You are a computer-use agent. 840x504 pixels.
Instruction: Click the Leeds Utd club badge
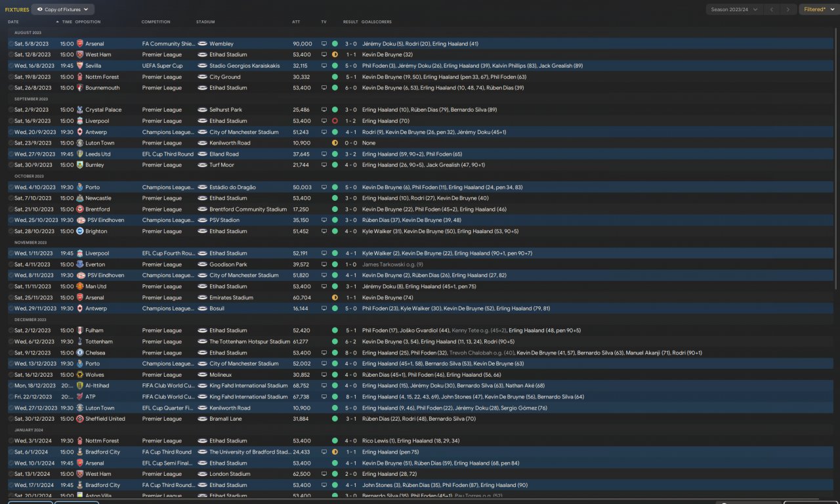(x=80, y=154)
